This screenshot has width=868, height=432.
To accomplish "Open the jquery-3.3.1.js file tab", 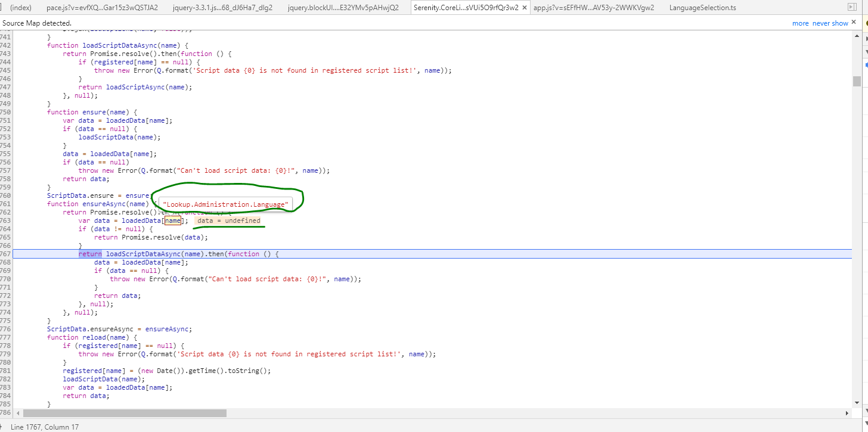I will point(222,8).
